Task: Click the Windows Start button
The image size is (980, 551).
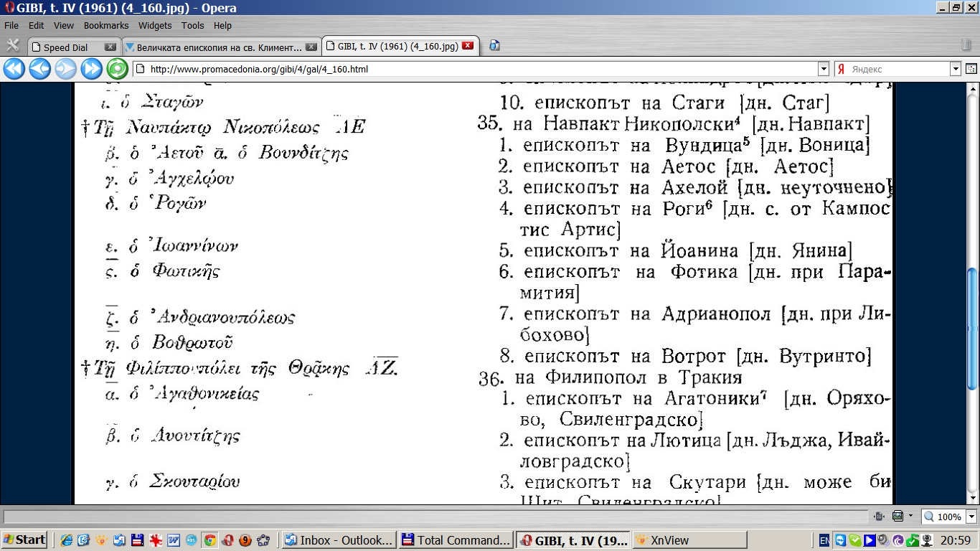Action: pos(24,540)
